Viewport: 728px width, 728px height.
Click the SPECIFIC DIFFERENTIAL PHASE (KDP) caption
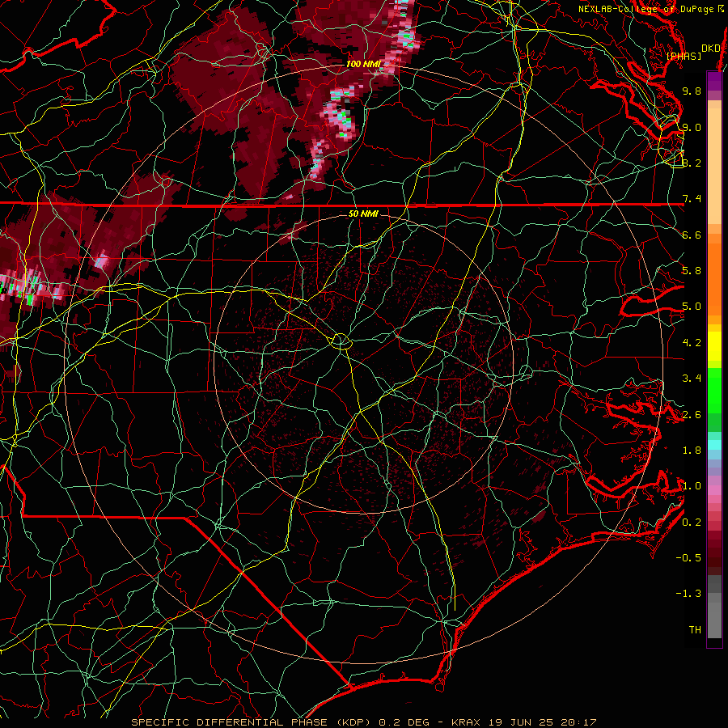[x=252, y=722]
